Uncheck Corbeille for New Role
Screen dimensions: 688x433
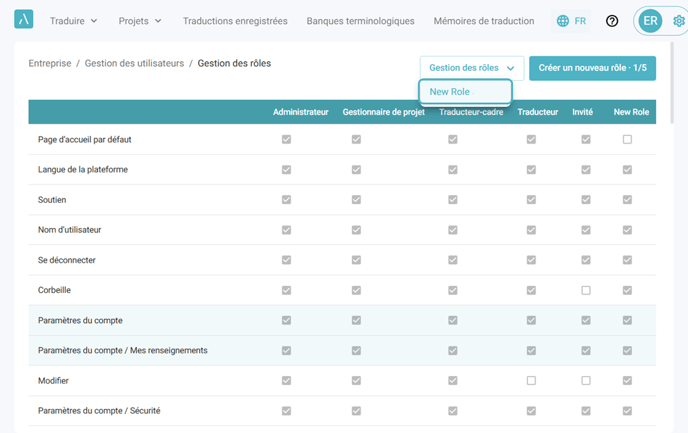pos(627,290)
